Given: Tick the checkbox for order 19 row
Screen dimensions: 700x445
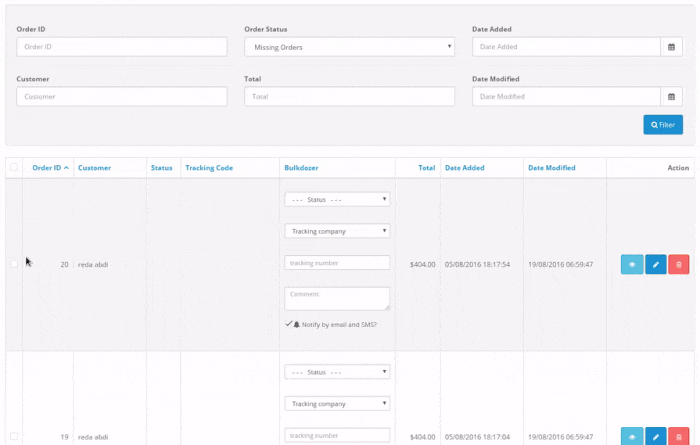Looking at the screenshot, I should [14, 436].
